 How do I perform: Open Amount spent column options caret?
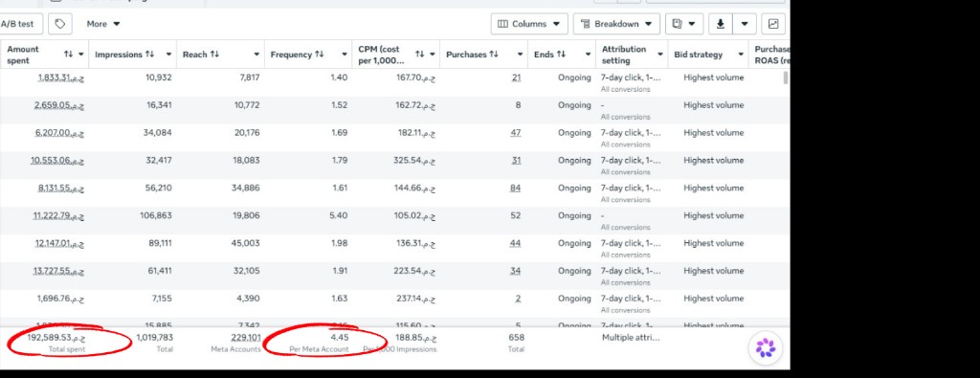(80, 55)
